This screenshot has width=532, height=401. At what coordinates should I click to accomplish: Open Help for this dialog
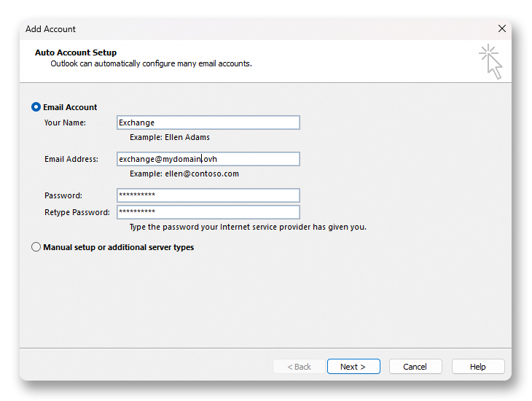point(477,367)
